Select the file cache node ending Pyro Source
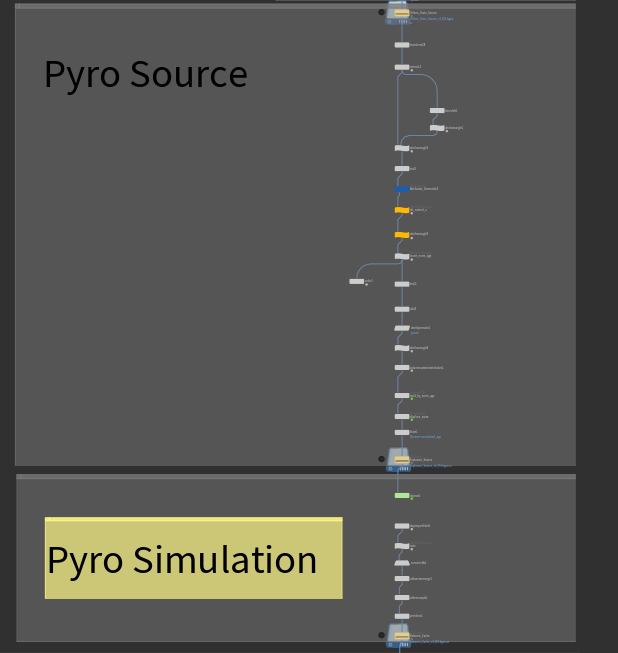The width and height of the screenshot is (618, 653). point(401,461)
